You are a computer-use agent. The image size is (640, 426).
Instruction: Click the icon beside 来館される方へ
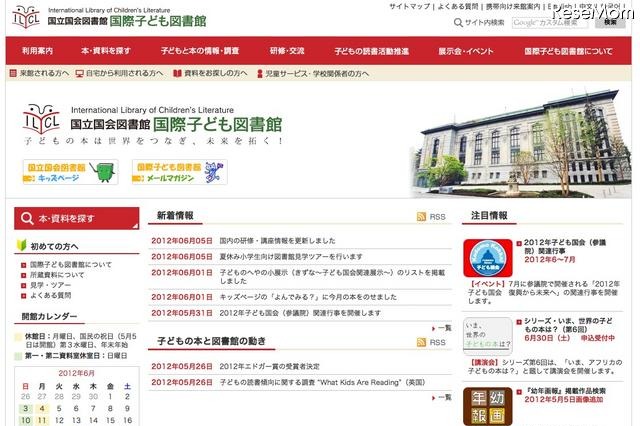[13, 73]
